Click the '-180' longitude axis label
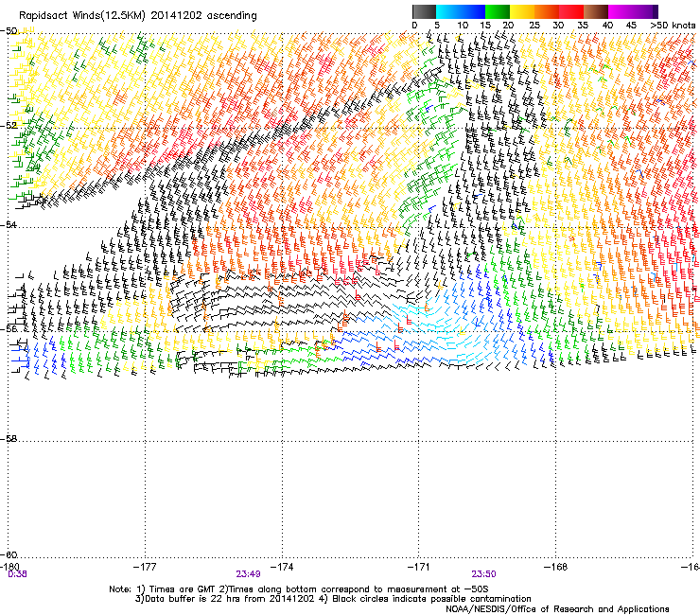This screenshot has height=615, width=700. point(9,567)
